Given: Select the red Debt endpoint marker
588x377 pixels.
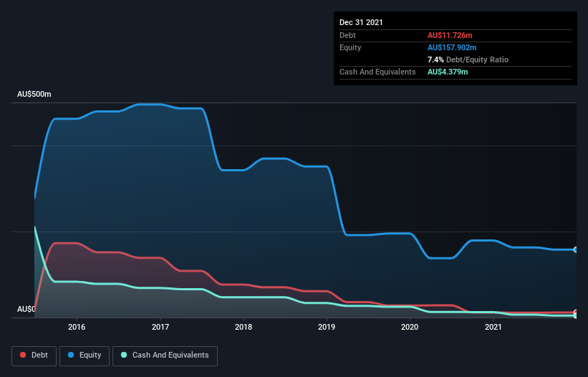Looking at the screenshot, I should (576, 312).
